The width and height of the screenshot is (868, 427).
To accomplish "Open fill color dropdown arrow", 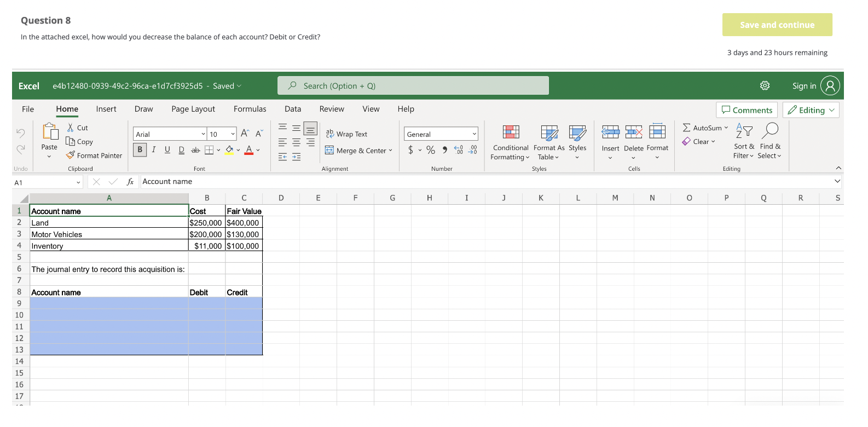I will click(238, 150).
